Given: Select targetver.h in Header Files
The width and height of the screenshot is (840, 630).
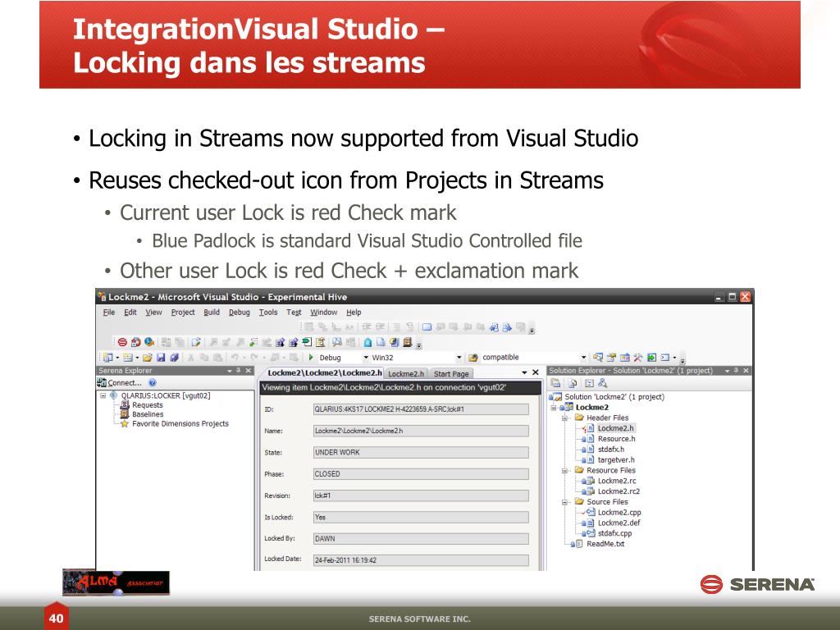Looking at the screenshot, I should 616,459.
